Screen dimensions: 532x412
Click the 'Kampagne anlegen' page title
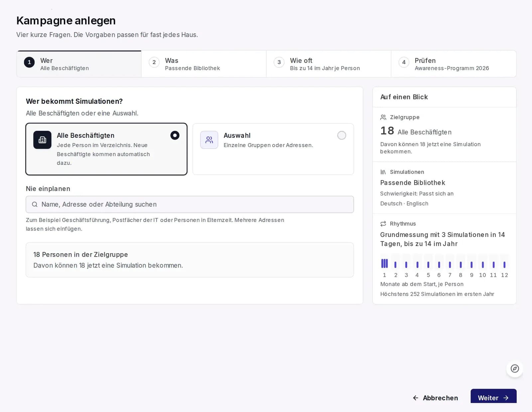click(66, 21)
